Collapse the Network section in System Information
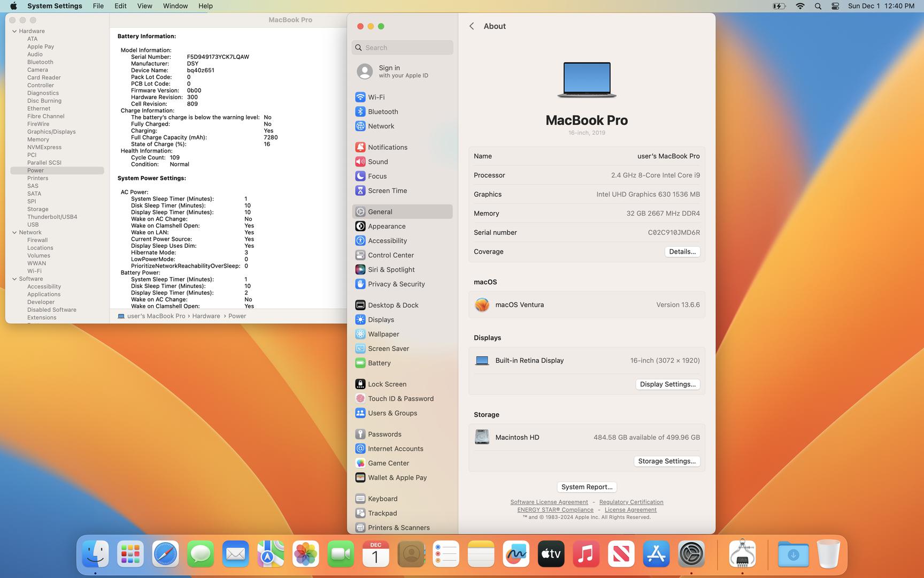The width and height of the screenshot is (924, 578). [14, 232]
